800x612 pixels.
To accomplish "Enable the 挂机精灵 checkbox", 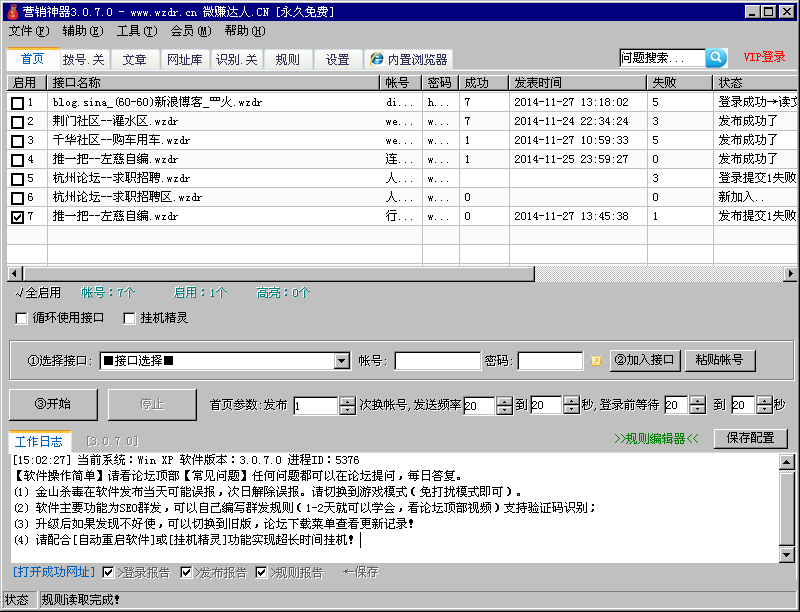I will click(x=129, y=319).
